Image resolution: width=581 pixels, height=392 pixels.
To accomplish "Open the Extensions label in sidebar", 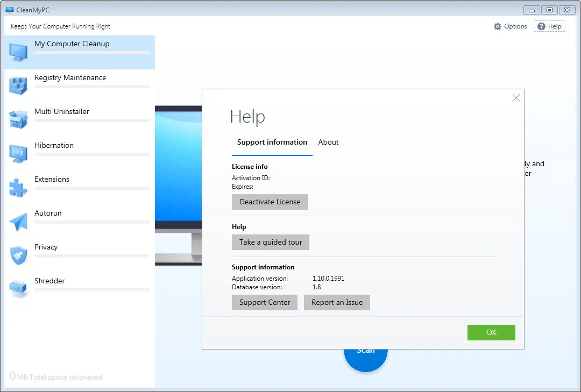I will (x=52, y=179).
